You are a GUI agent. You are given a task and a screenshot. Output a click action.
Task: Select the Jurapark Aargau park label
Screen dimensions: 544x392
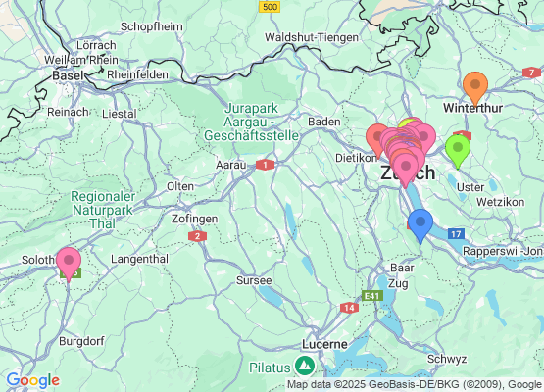click(251, 122)
